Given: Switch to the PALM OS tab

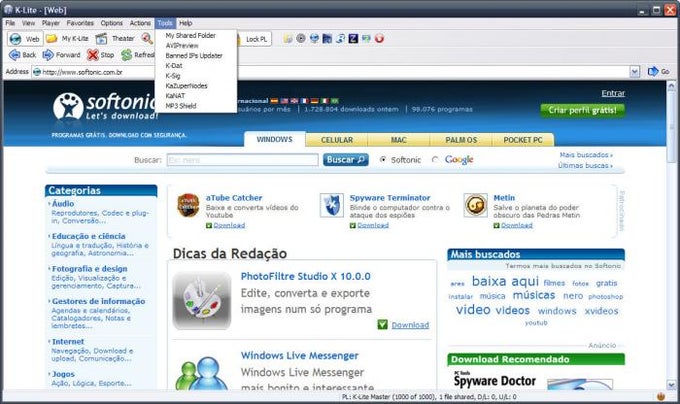Looking at the screenshot, I should (x=461, y=140).
